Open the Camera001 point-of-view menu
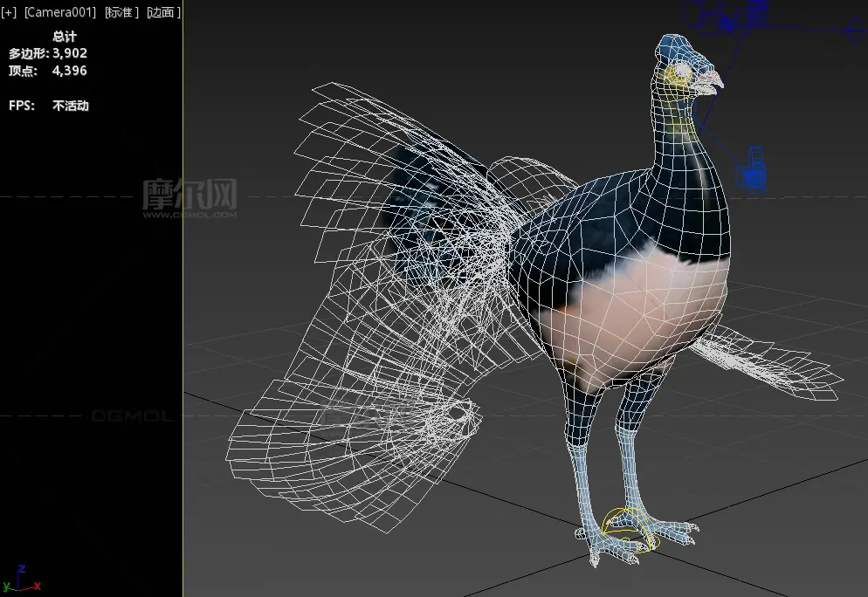868x597 pixels. point(59,12)
